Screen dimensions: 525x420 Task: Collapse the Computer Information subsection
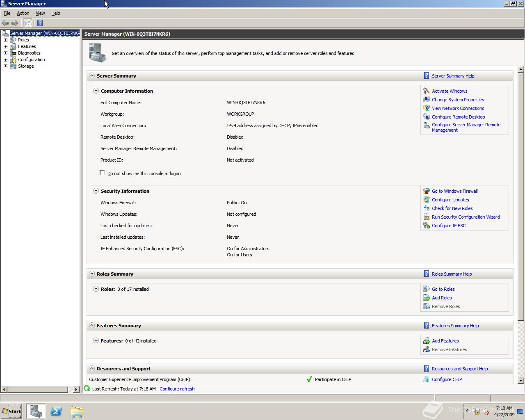click(x=96, y=91)
